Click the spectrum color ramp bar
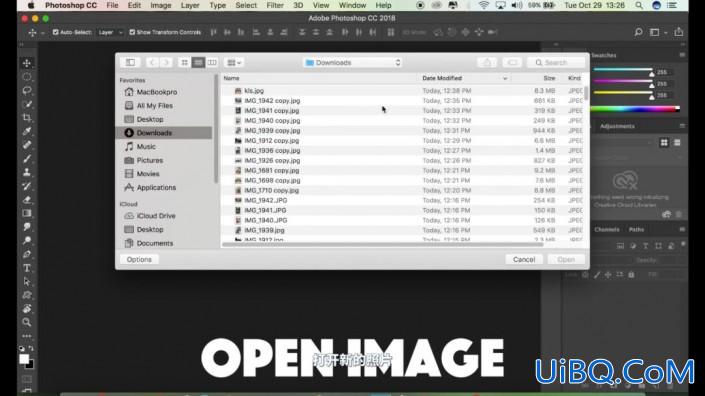Screen dimensions: 705x396 coord(635,108)
